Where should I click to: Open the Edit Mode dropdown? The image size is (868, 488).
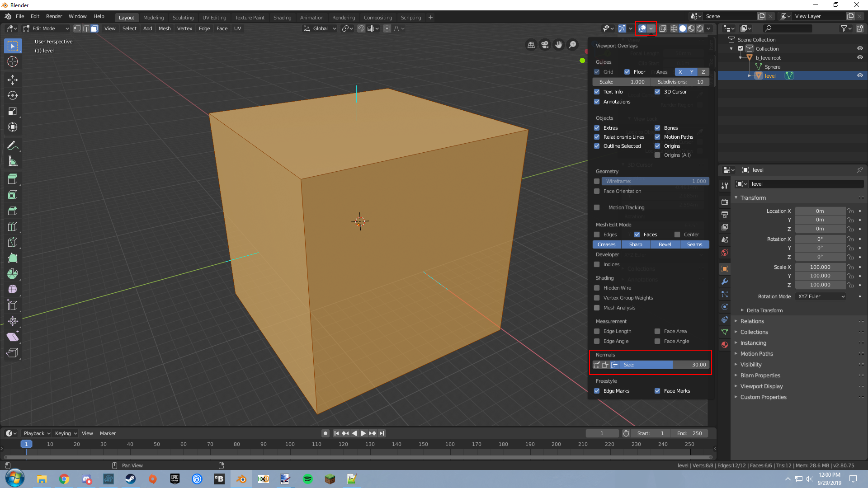point(46,28)
